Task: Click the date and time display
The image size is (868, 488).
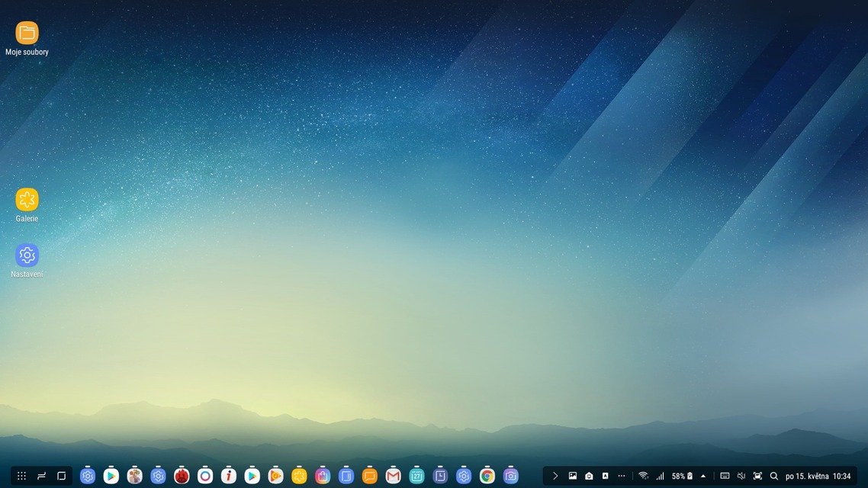Action: [818, 476]
